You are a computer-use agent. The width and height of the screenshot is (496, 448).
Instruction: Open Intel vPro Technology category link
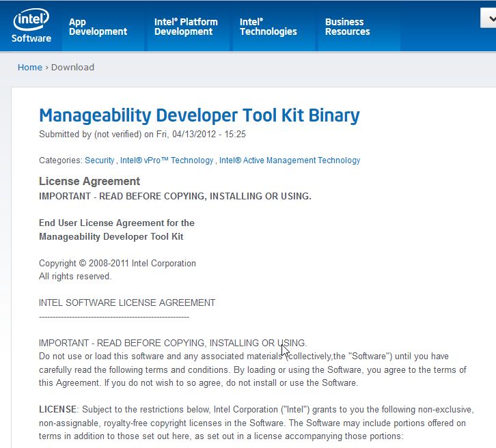pyautogui.click(x=167, y=160)
